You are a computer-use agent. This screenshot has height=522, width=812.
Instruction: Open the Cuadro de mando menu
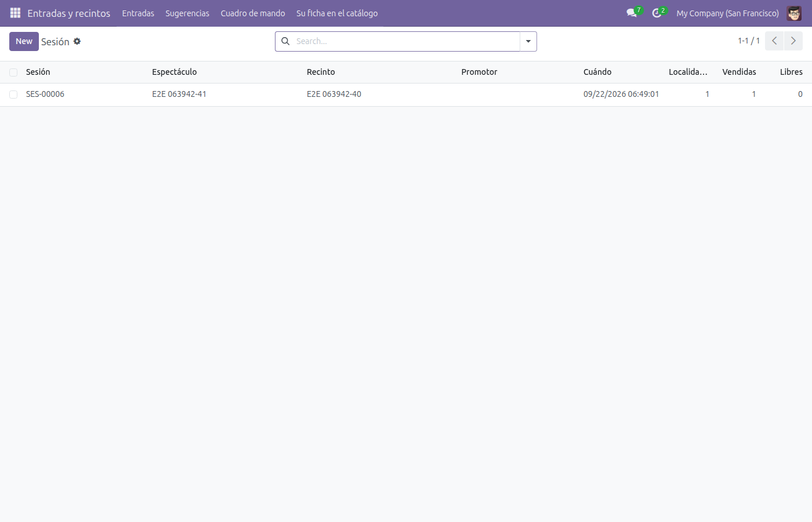pyautogui.click(x=253, y=13)
